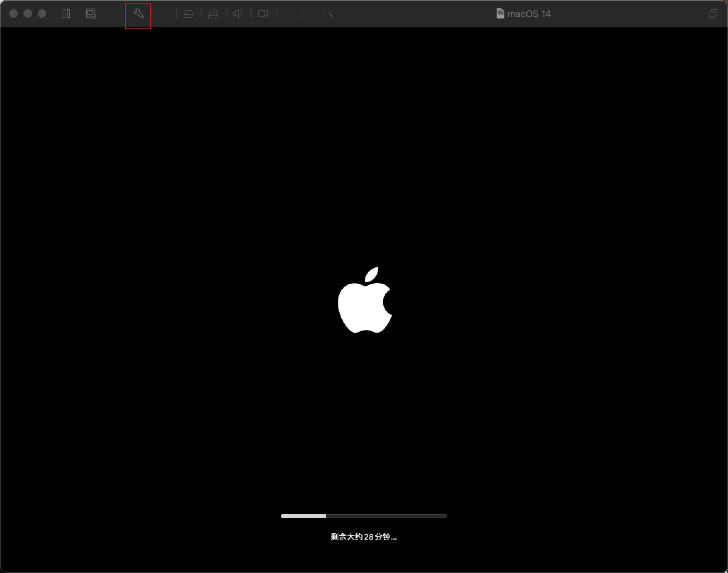Toggle screen recording with the video camera icon
The height and width of the screenshot is (573, 728).
(263, 14)
